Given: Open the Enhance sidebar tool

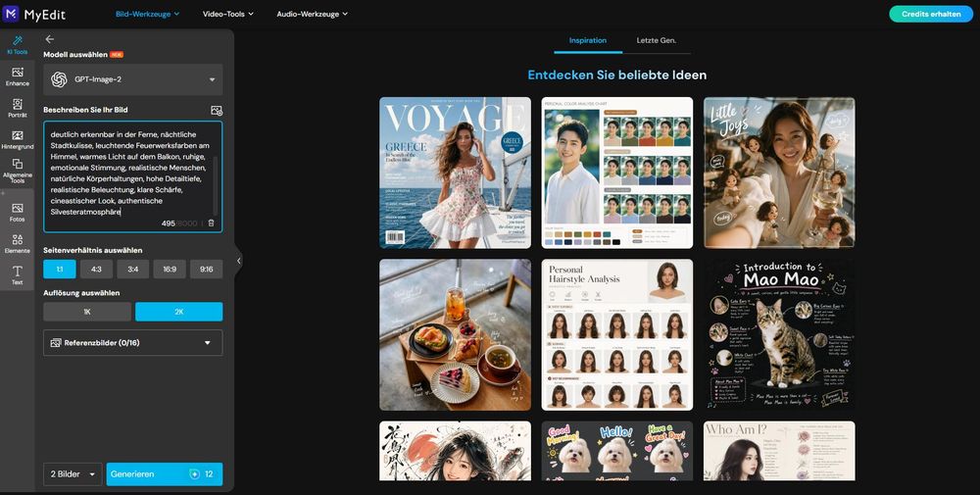Looking at the screenshot, I should click(17, 76).
